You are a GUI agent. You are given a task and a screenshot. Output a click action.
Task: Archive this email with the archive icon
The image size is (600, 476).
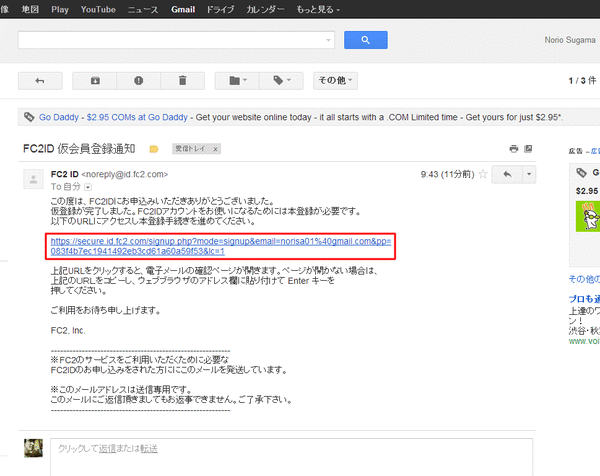pyautogui.click(x=95, y=81)
